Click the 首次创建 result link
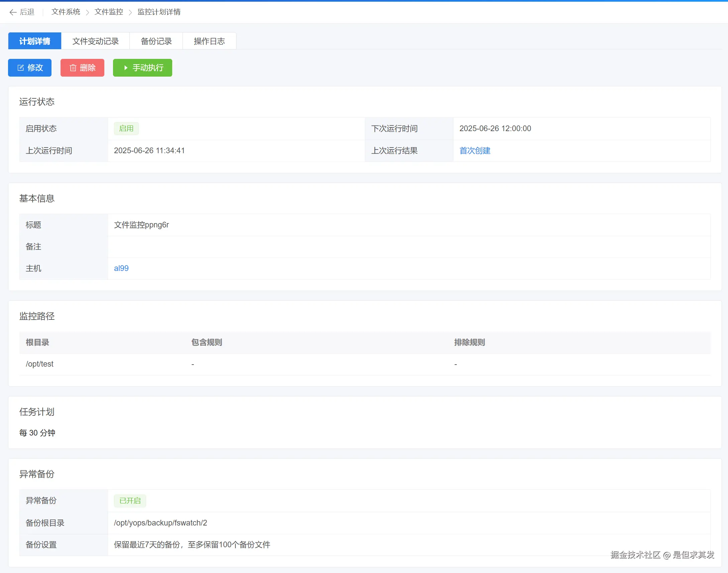Image resolution: width=728 pixels, height=573 pixels. click(475, 151)
